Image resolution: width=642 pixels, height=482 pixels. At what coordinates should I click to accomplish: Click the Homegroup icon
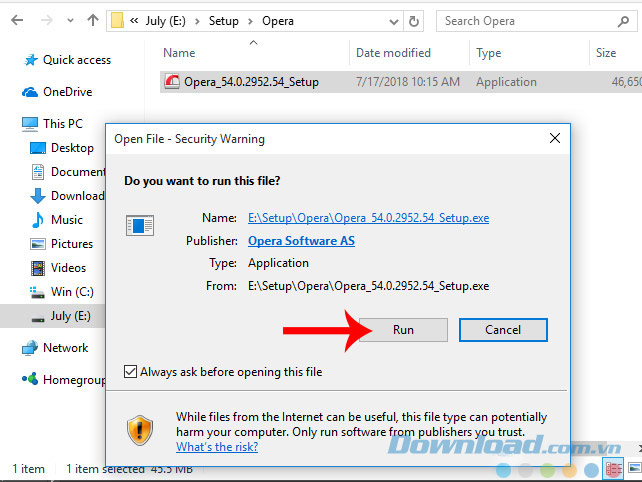pos(30,379)
